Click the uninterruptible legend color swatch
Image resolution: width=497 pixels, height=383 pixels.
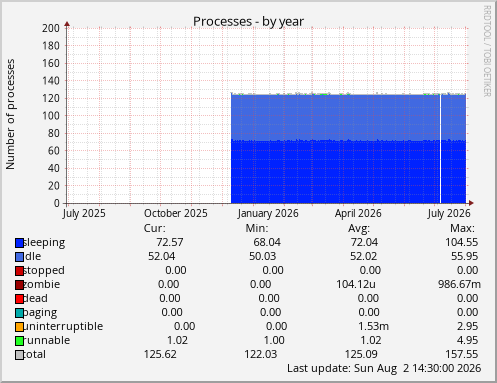click(x=19, y=327)
